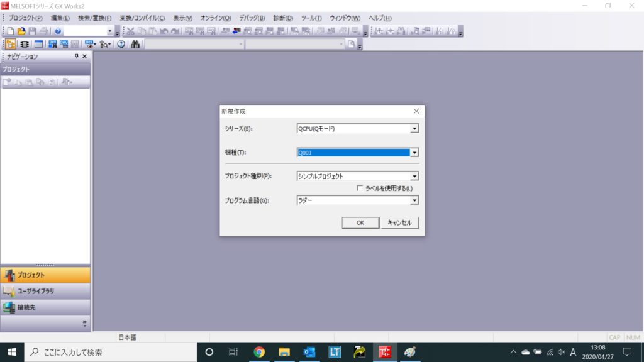Pin the Navigation panel

click(x=76, y=56)
